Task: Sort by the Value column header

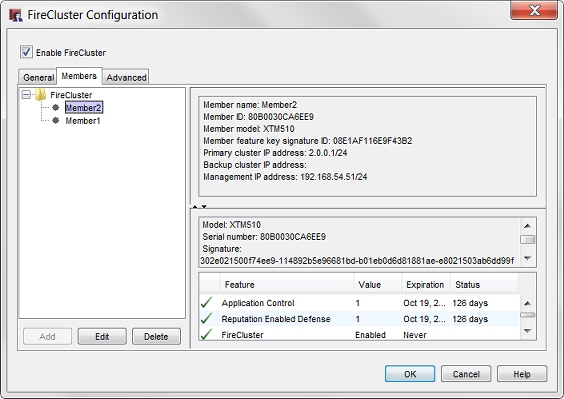Action: tap(378, 285)
